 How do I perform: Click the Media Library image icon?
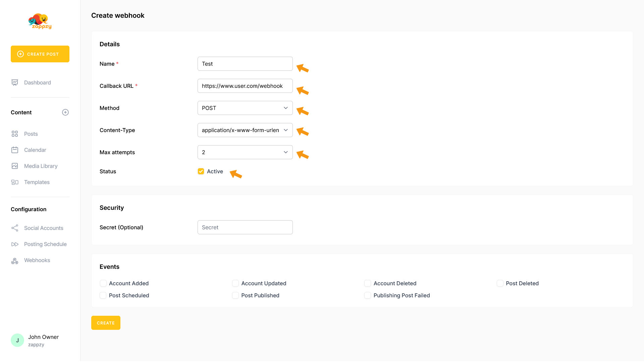coord(15,166)
